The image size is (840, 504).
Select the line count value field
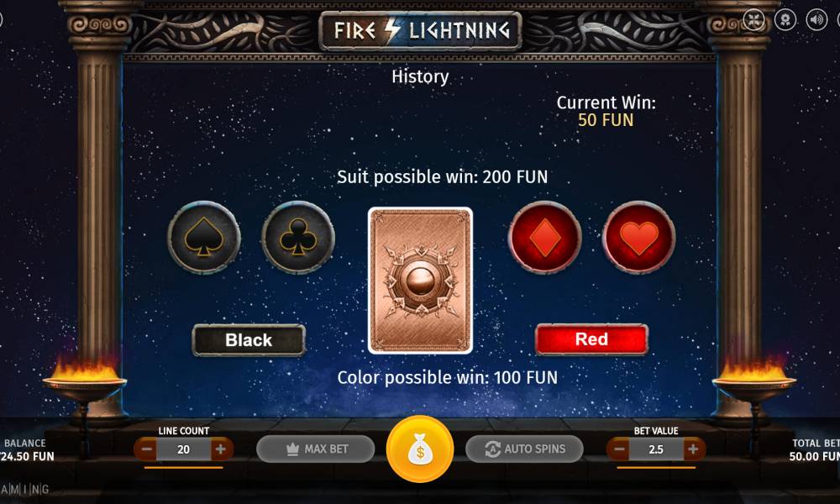click(x=184, y=449)
